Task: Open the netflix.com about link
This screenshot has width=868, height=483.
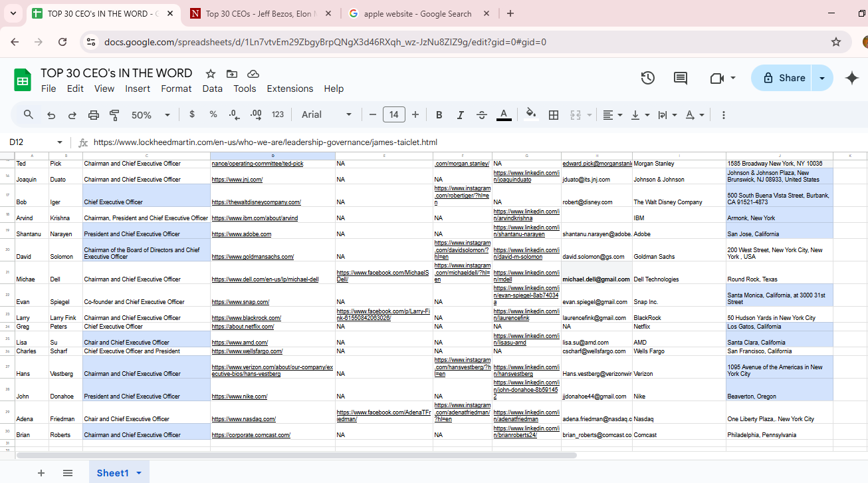Action: click(243, 327)
